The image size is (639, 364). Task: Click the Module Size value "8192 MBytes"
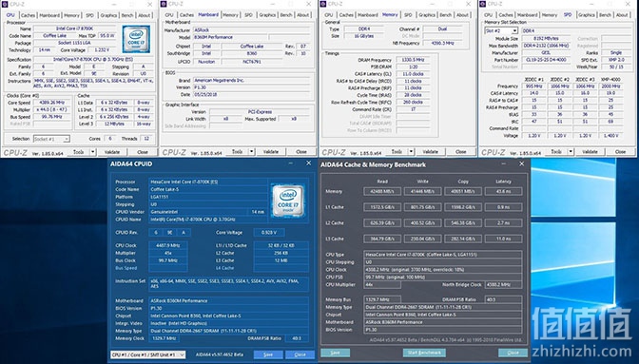[x=546, y=38]
